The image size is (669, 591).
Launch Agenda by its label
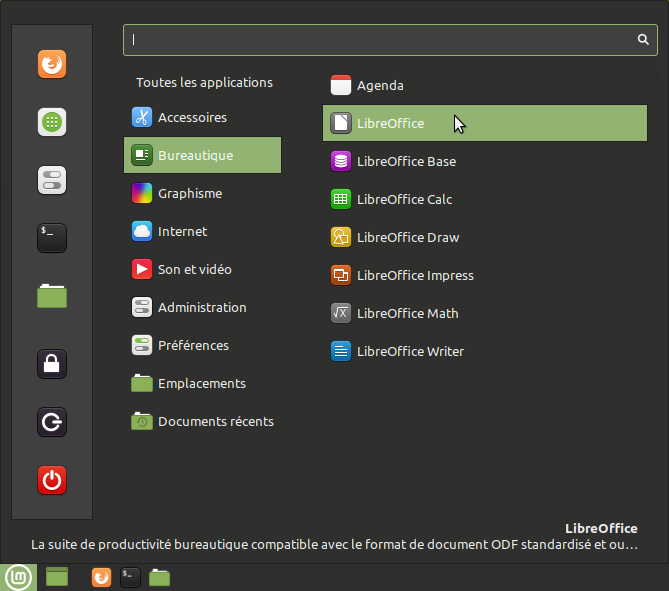380,86
